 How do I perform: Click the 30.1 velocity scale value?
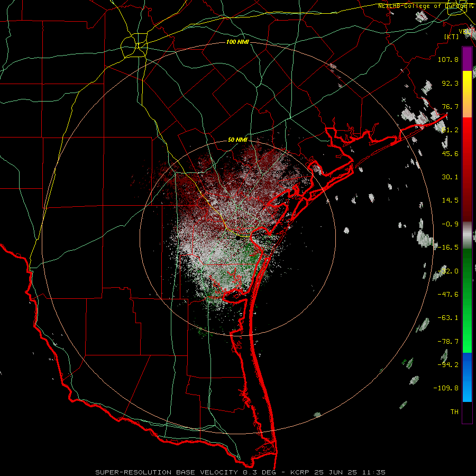pyautogui.click(x=450, y=177)
